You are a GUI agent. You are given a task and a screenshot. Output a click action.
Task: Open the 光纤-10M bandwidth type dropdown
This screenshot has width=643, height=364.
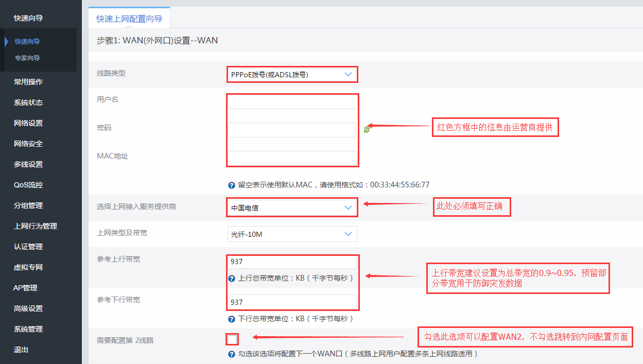click(292, 234)
